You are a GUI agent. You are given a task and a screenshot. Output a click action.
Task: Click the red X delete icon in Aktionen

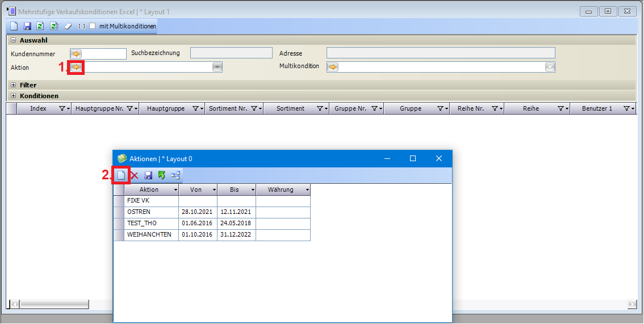tap(135, 175)
